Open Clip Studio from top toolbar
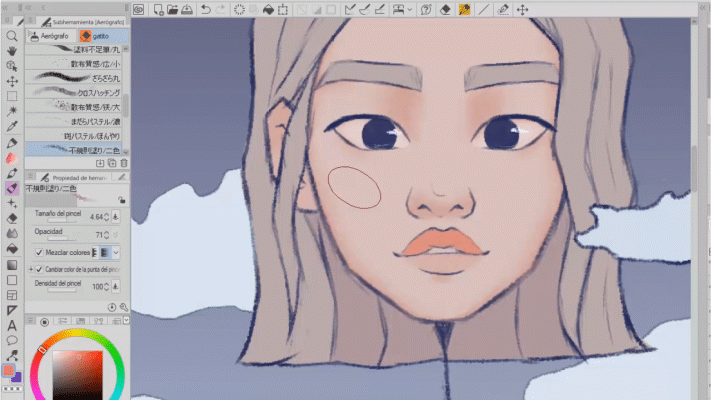 [x=139, y=10]
